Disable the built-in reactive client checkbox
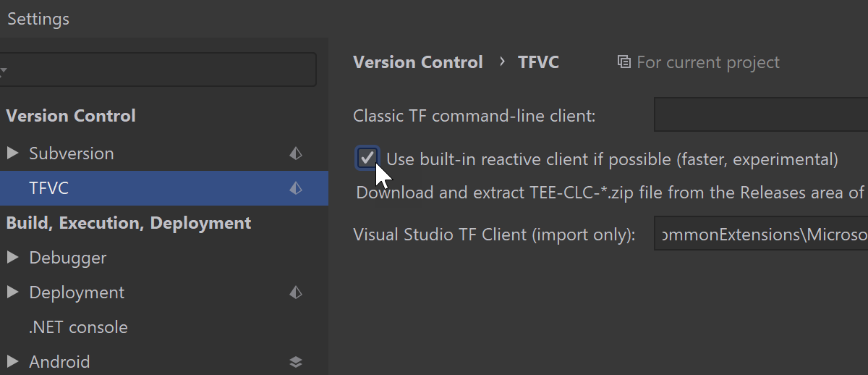Viewport: 868px width, 375px height. click(367, 158)
